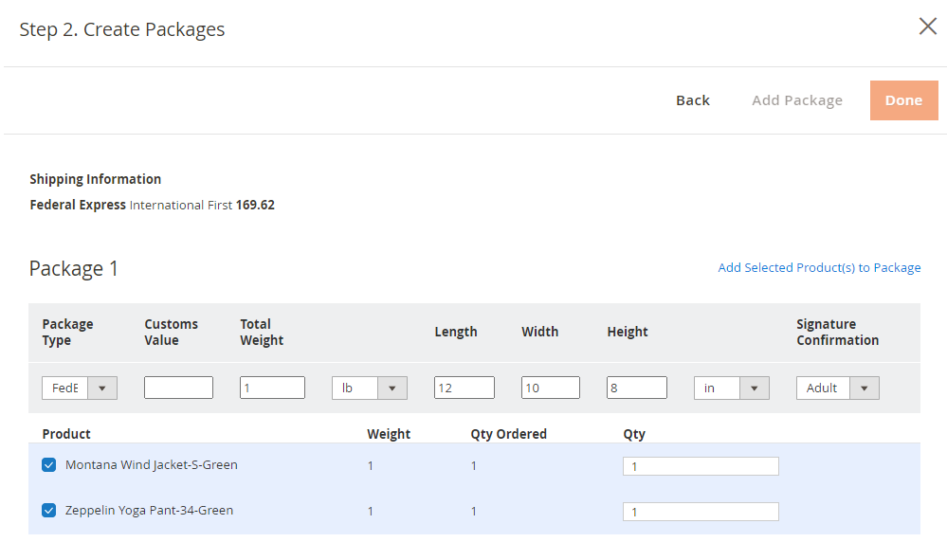Click the Height input field
This screenshot has width=947, height=560.
pyautogui.click(x=637, y=388)
